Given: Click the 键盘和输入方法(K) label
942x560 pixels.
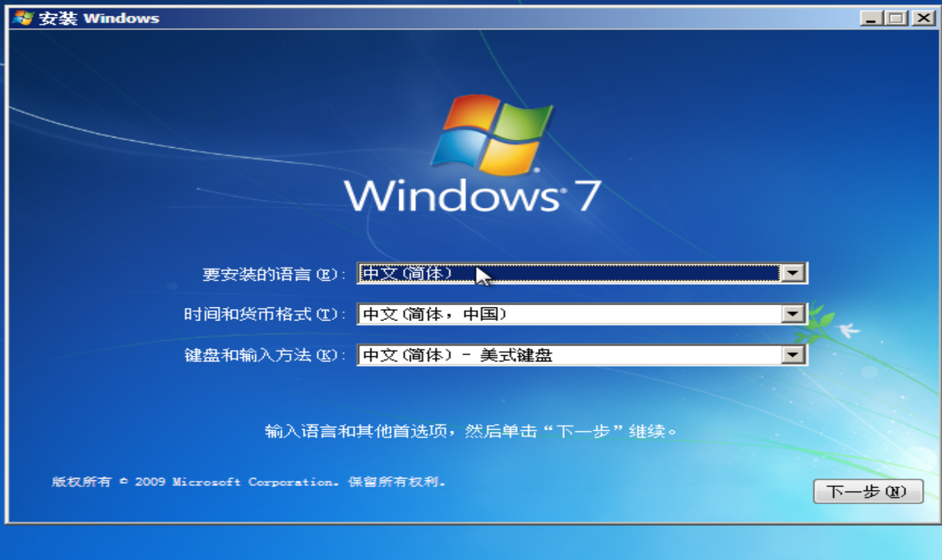Looking at the screenshot, I should 265,355.
